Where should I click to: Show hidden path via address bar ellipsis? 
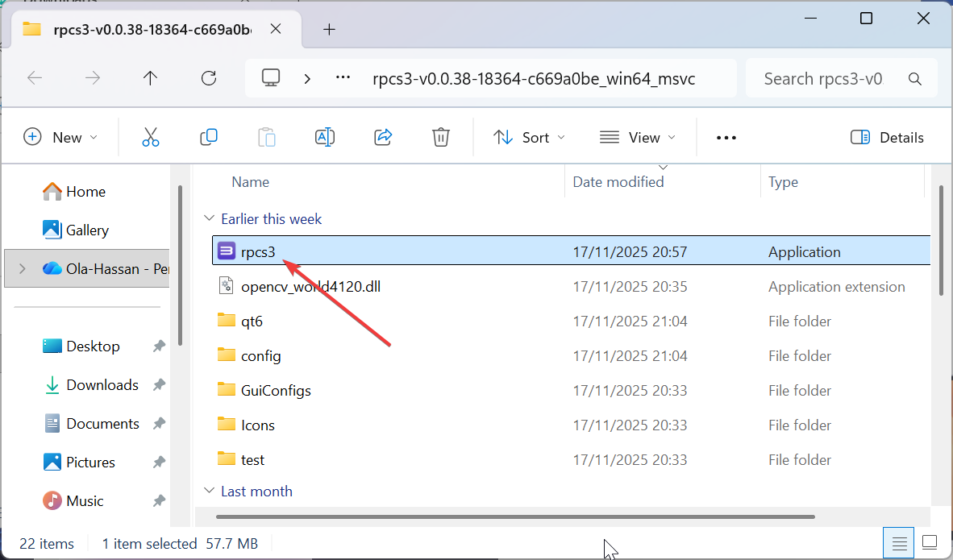point(343,77)
